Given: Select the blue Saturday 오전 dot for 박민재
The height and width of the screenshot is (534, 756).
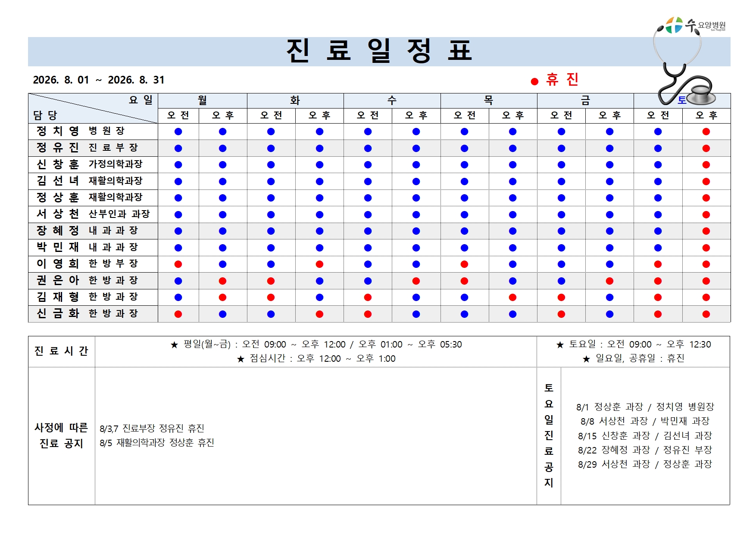Looking at the screenshot, I should coord(658,248).
